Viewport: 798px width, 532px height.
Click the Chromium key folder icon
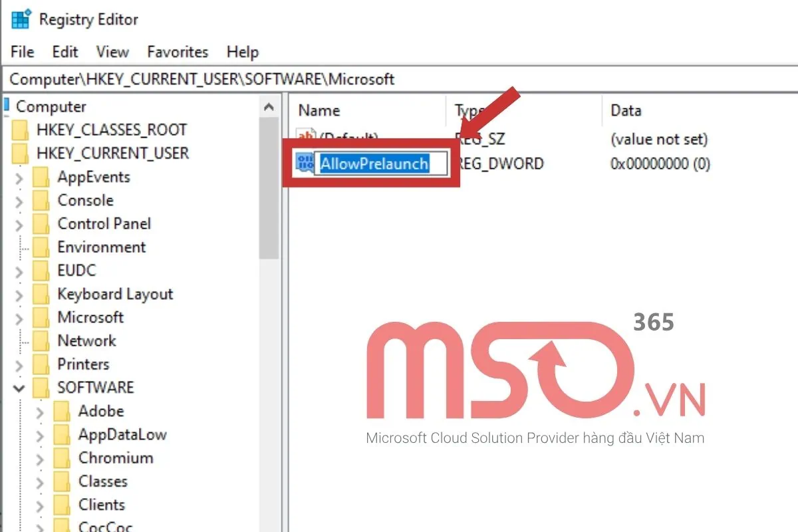(62, 458)
